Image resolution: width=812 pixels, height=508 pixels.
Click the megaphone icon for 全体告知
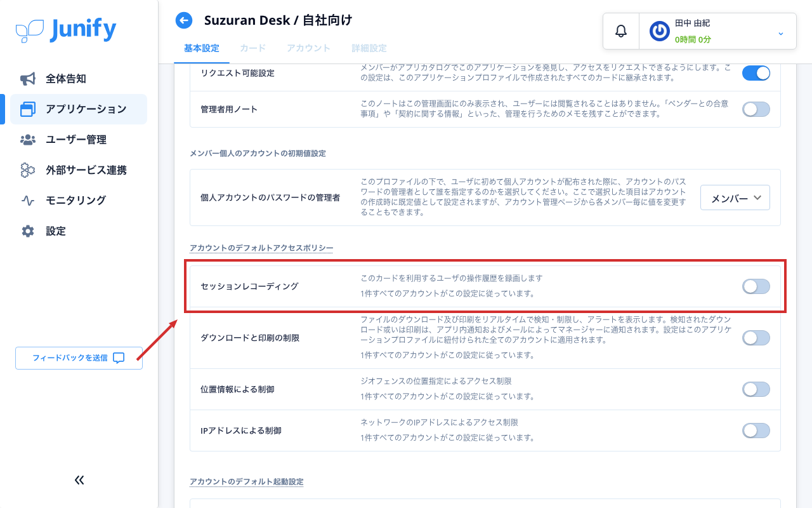[28, 79]
